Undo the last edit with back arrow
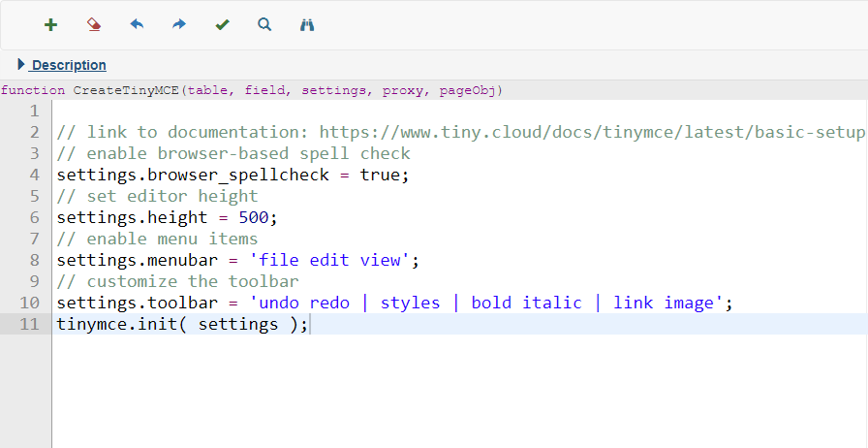Screen dimensions: 868x448 pyautogui.click(x=137, y=24)
